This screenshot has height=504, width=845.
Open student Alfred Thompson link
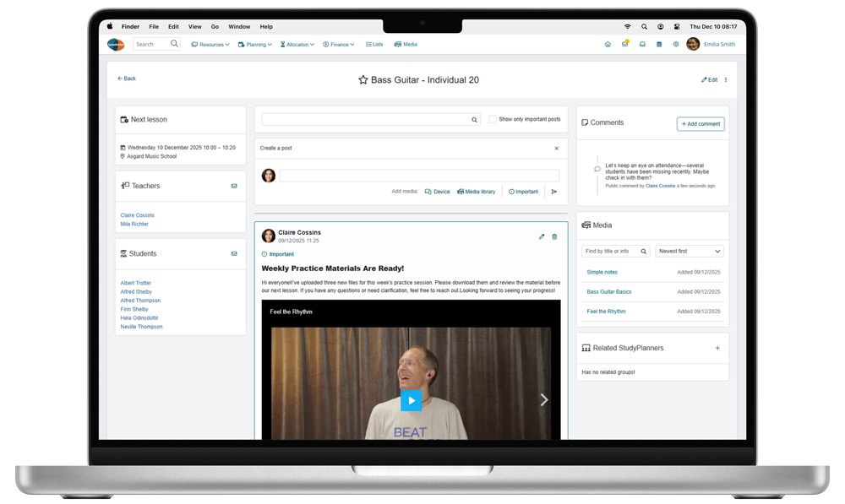[x=140, y=301]
